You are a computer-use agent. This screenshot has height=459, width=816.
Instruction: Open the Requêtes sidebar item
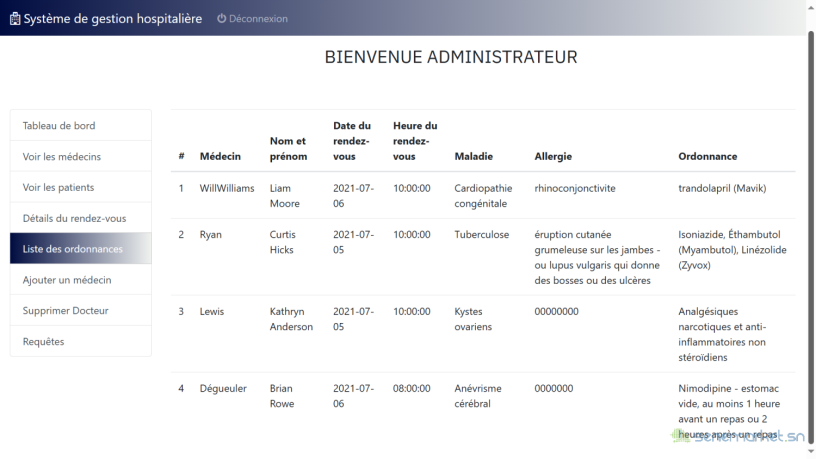(81, 341)
